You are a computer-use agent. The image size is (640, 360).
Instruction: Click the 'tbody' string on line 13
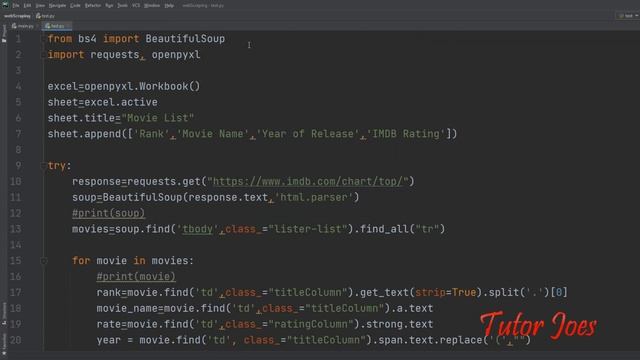[197, 229]
